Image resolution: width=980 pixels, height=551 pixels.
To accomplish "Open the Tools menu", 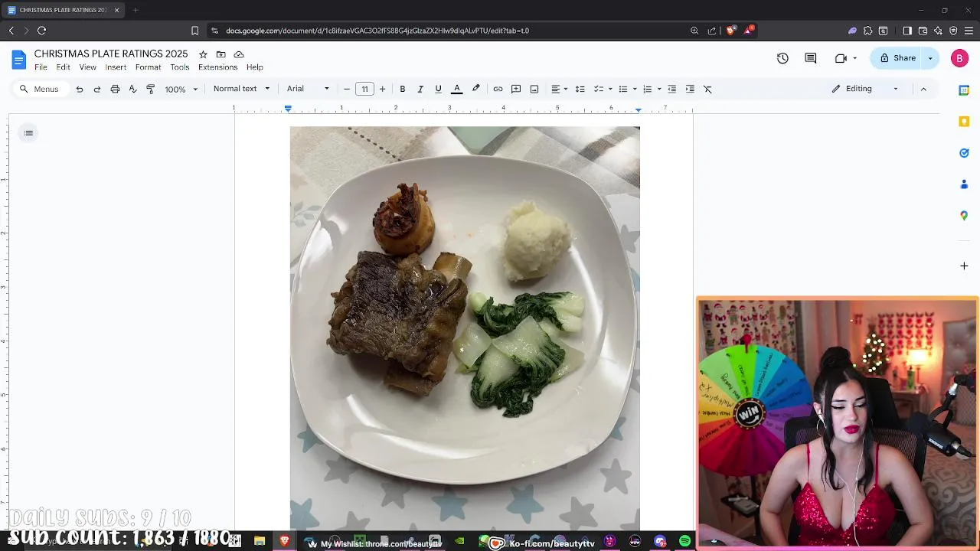I will 180,67.
